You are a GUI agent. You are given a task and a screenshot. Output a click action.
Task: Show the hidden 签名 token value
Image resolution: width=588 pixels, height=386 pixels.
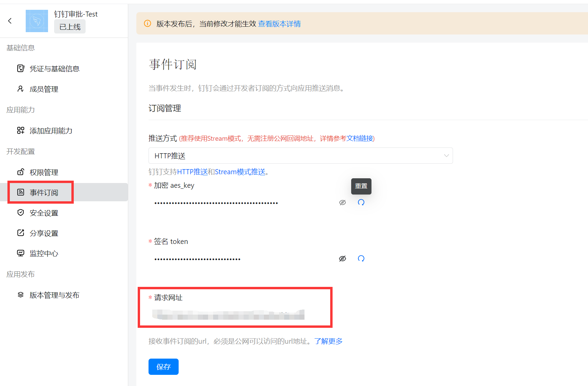point(342,259)
